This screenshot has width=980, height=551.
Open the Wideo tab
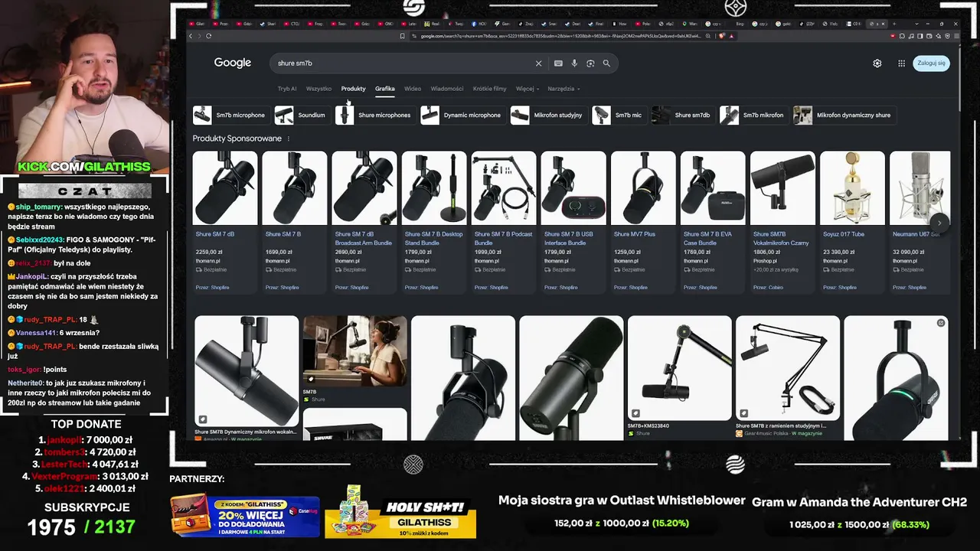[x=413, y=89]
